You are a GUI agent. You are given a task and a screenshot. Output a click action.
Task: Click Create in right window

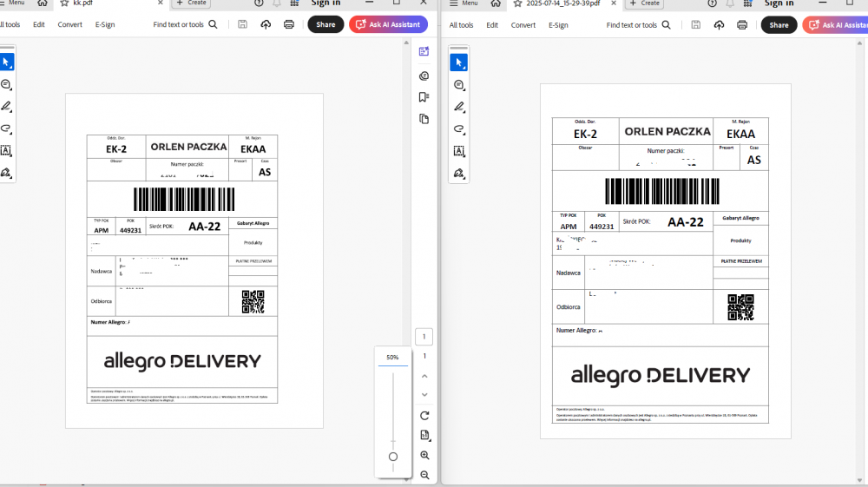[x=645, y=3]
